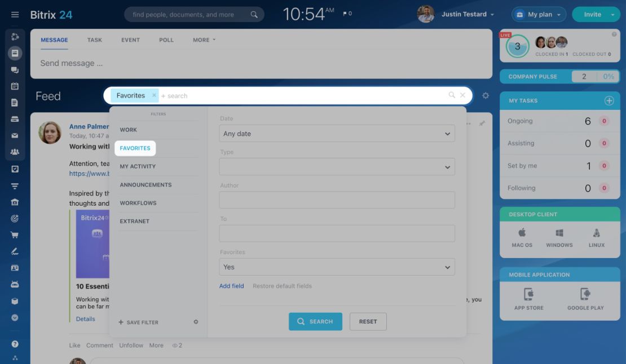
Task: Download the Windows desktop client
Action: [559, 238]
